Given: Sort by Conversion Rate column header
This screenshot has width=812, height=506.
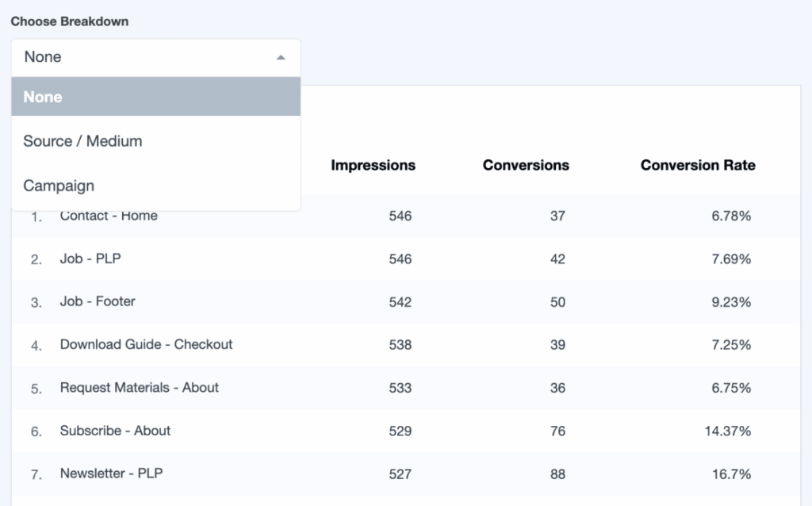Looking at the screenshot, I should (698, 165).
